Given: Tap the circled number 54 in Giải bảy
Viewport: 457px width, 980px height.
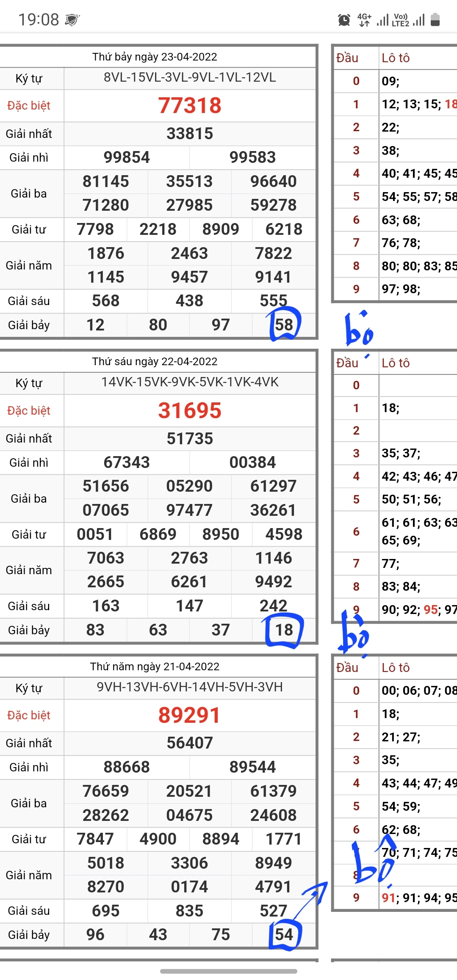Looking at the screenshot, I should tap(284, 935).
